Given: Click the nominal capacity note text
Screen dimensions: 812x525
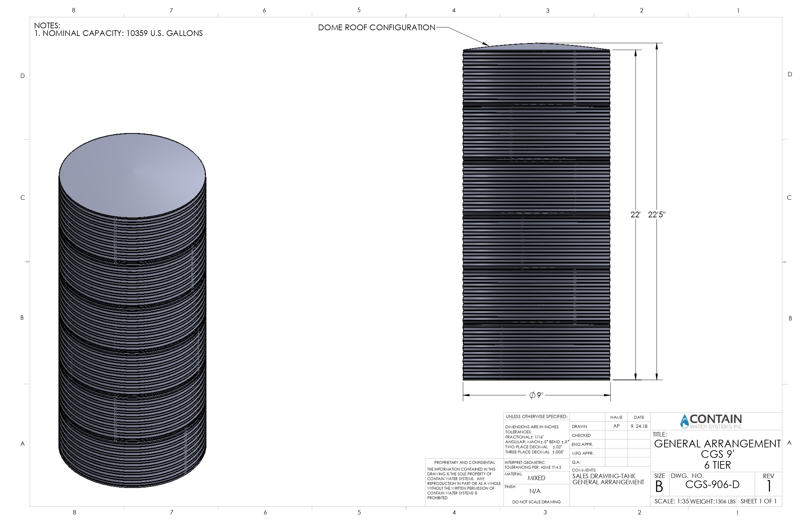Looking at the screenshot, I should click(x=118, y=33).
